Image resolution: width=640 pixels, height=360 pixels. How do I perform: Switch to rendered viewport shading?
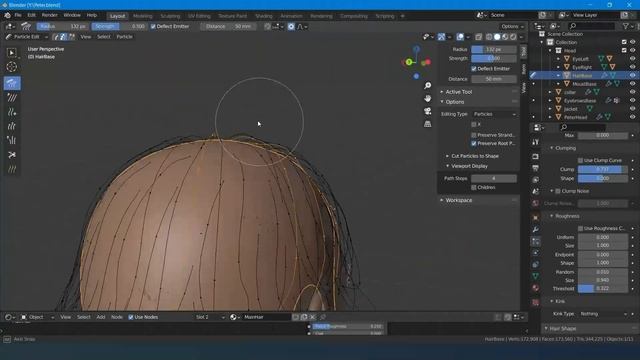(513, 37)
